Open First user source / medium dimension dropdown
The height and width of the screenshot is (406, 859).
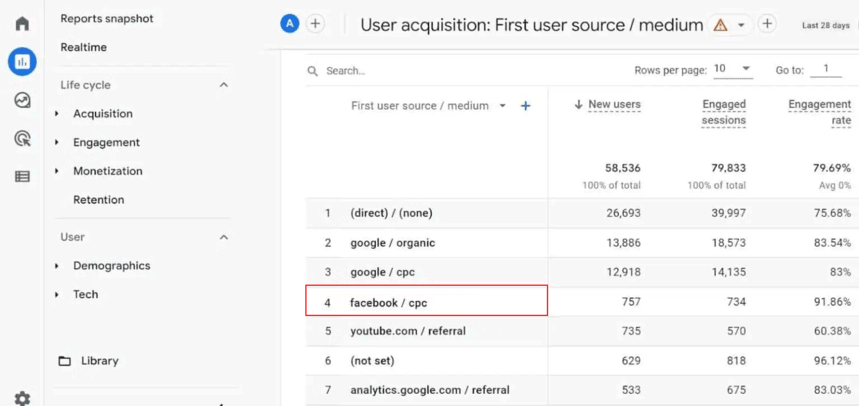click(502, 106)
